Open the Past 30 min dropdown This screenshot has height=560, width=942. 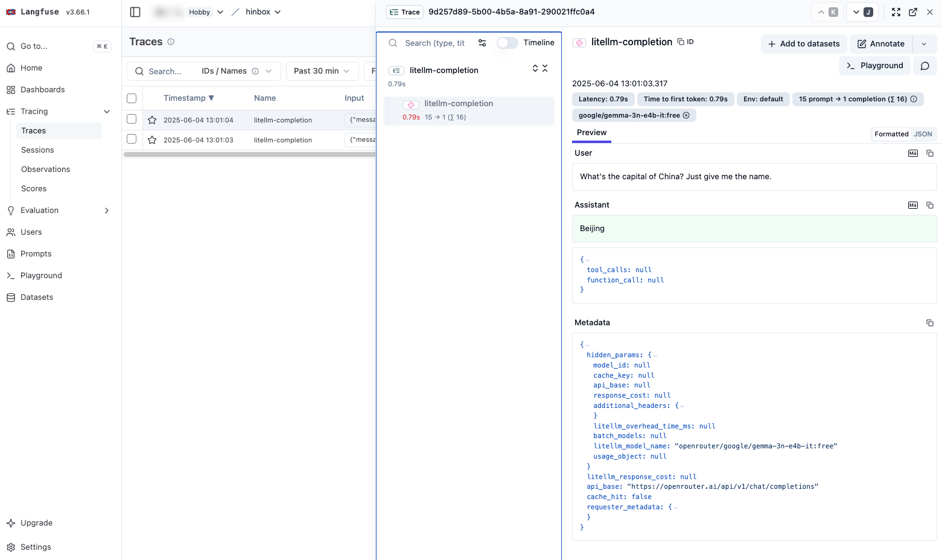coord(322,71)
